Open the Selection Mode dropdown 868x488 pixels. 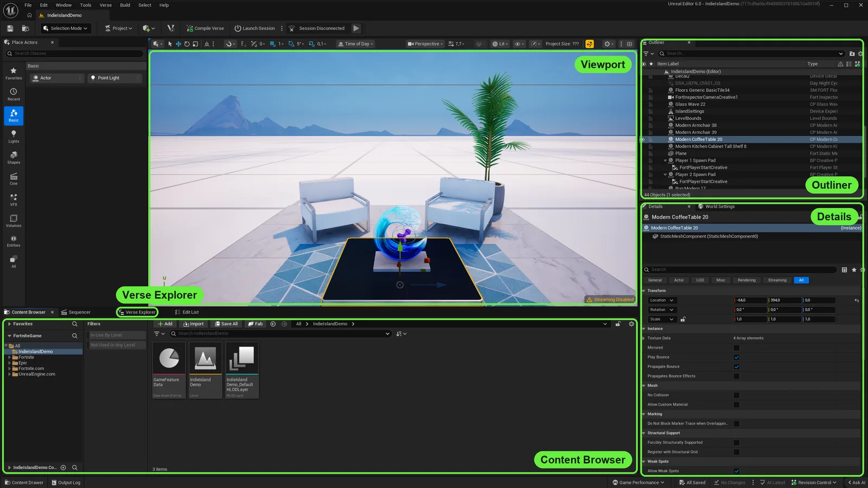[x=65, y=28]
